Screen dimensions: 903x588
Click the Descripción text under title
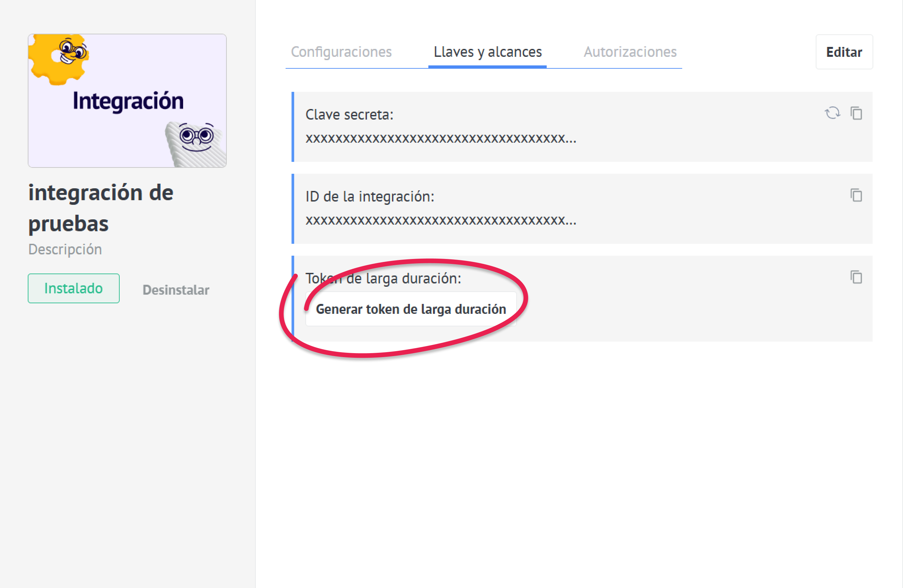tap(65, 249)
